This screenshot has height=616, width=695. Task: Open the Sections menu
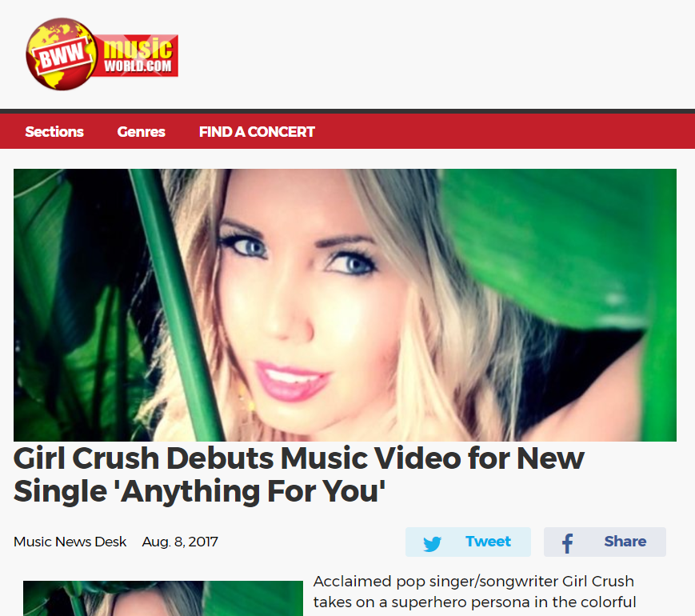pos(54,132)
